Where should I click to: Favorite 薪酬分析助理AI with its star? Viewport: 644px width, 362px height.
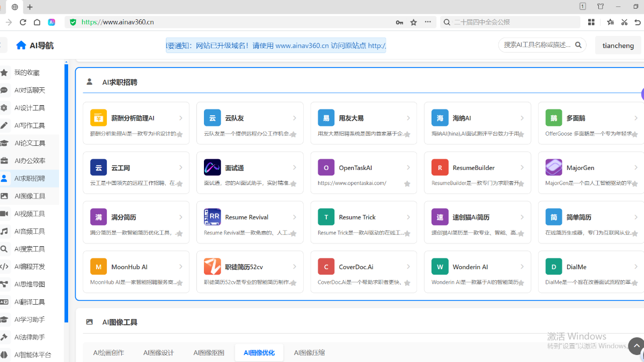point(180,134)
